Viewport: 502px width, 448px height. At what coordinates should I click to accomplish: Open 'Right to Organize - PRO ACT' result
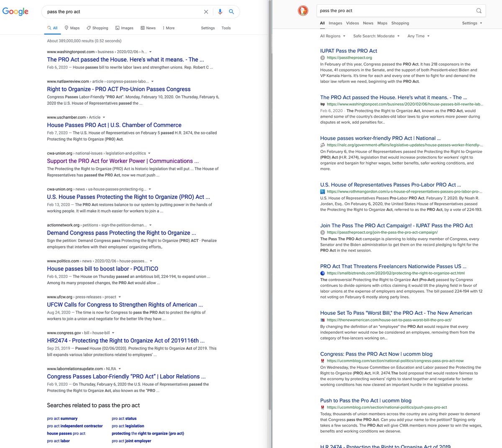point(119,89)
